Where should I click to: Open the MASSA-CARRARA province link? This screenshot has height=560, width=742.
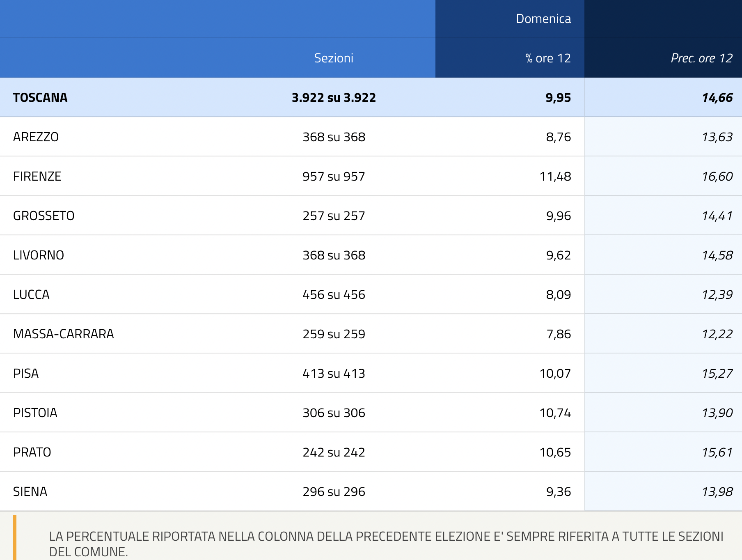click(63, 334)
